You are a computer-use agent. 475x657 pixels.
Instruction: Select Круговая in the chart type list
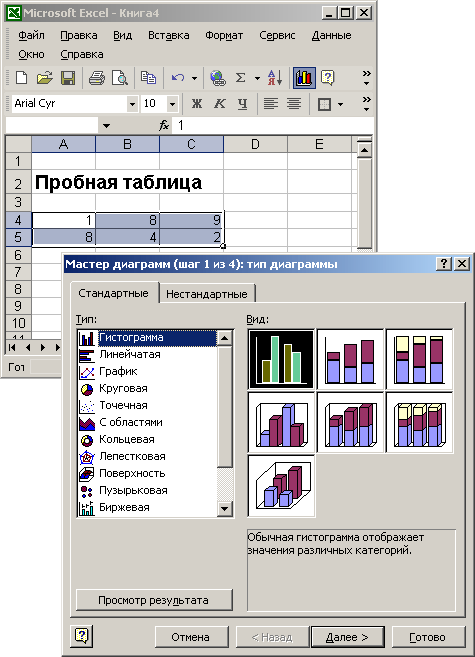click(x=123, y=388)
